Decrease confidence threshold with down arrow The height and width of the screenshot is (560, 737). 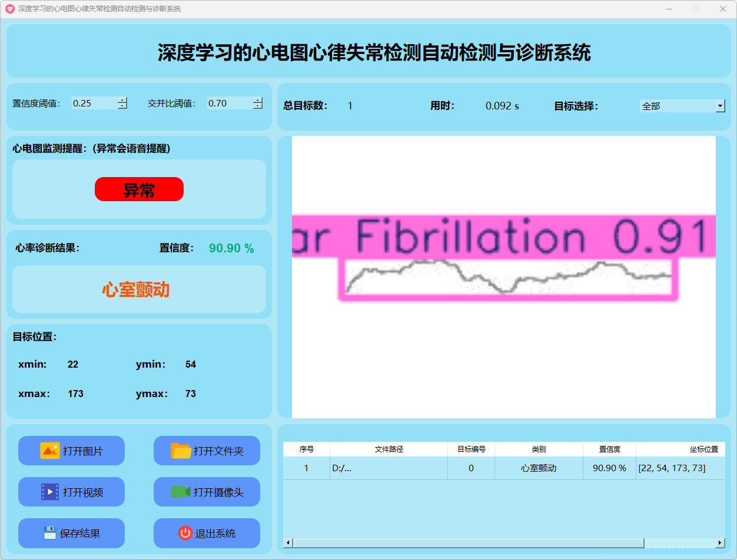pyautogui.click(x=122, y=106)
